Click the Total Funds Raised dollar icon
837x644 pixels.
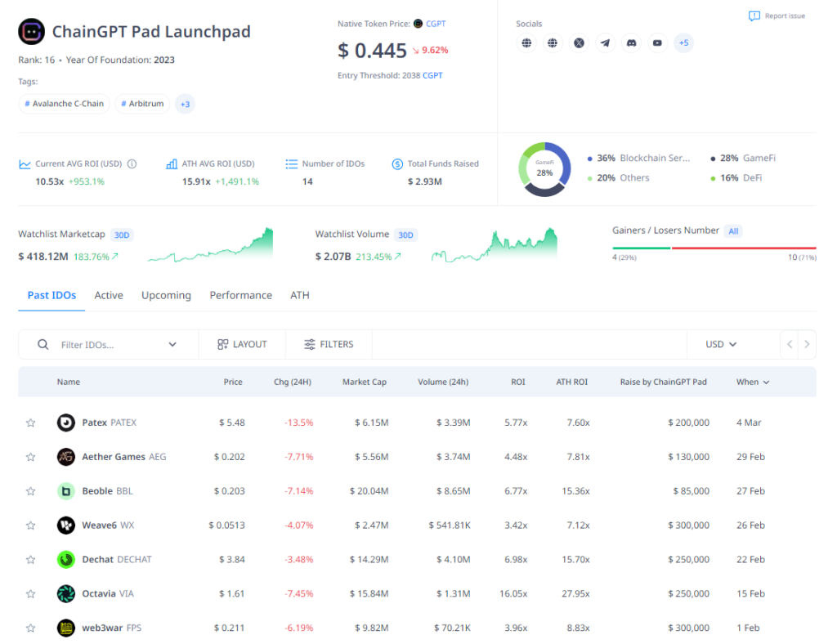tap(397, 163)
